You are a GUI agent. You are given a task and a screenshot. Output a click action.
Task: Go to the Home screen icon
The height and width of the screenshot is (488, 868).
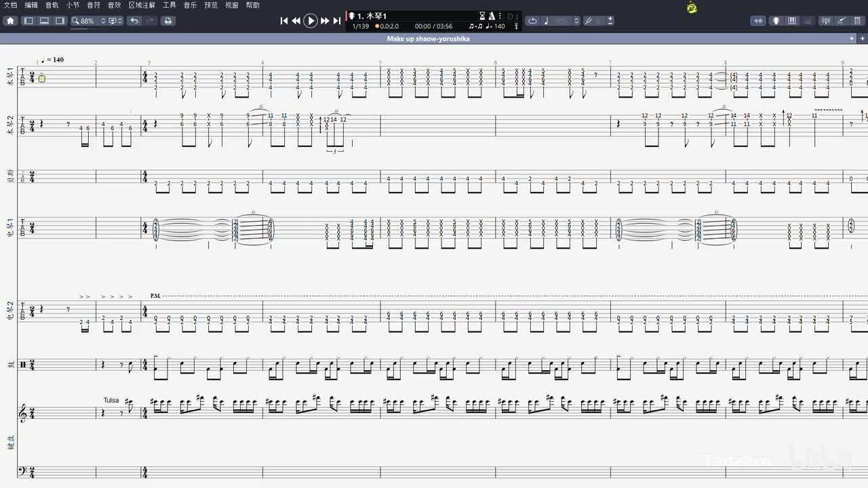pos(10,21)
